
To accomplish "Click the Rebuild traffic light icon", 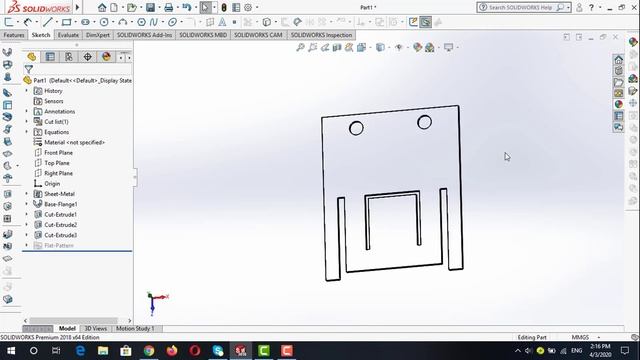I will 224,7.
